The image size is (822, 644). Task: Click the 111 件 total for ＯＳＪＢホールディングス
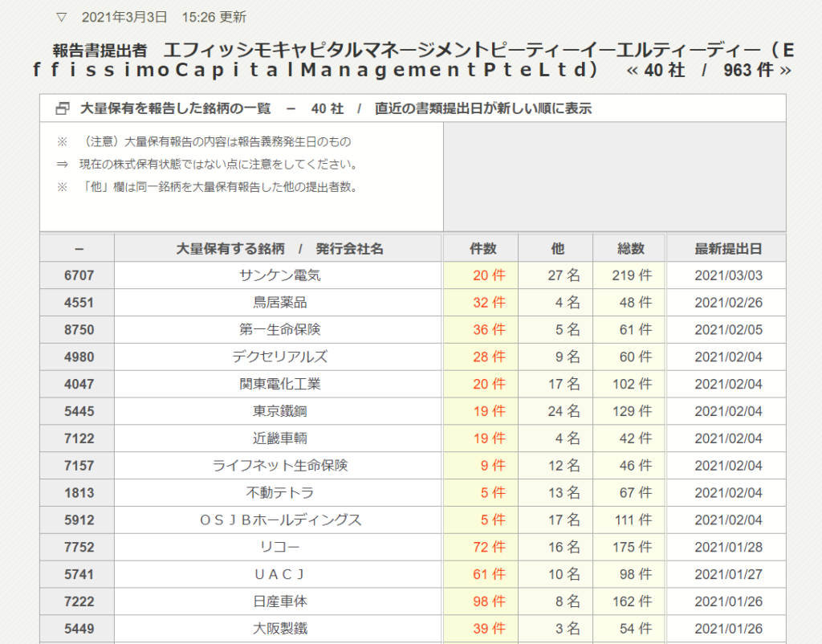634,520
